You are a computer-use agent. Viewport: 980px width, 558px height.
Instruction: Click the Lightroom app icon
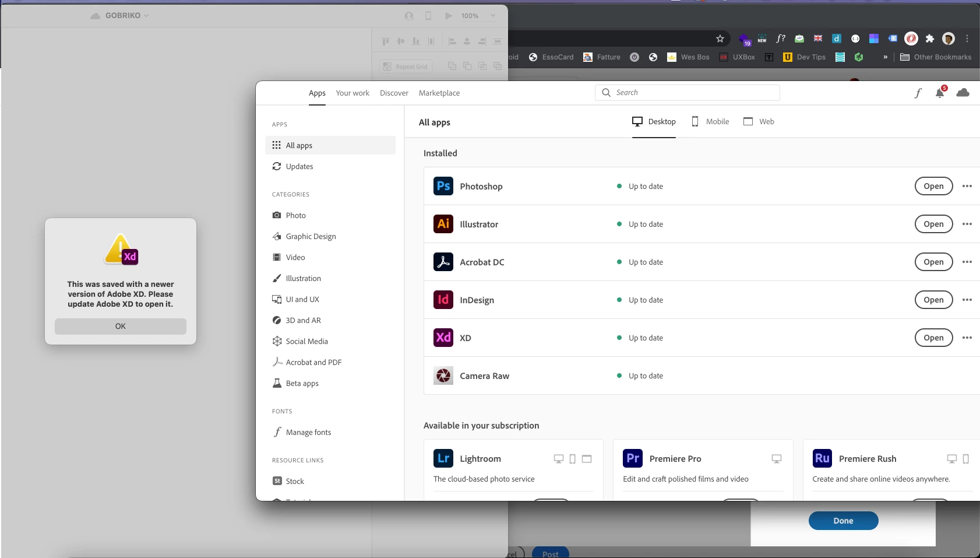pos(443,458)
